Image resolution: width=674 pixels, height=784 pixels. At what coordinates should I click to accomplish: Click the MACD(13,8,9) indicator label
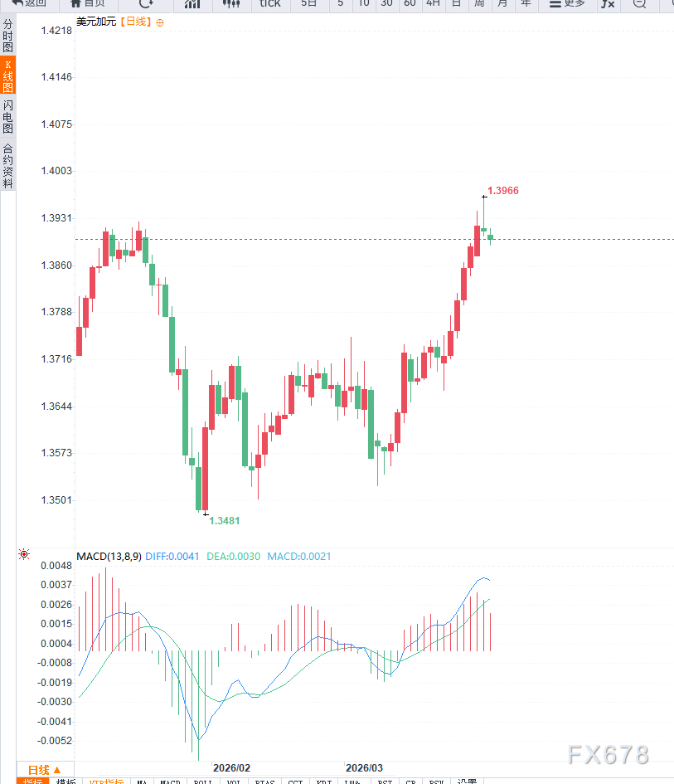pos(109,556)
